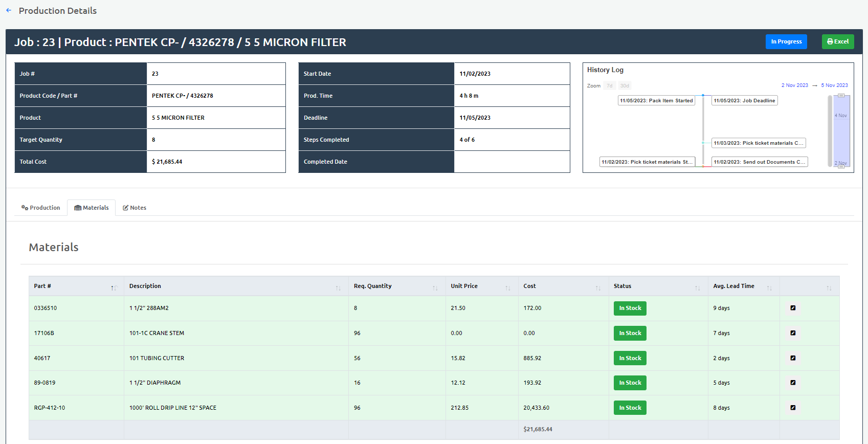Click the In Progress status button
Viewport: 868px width, 444px height.
click(x=786, y=41)
